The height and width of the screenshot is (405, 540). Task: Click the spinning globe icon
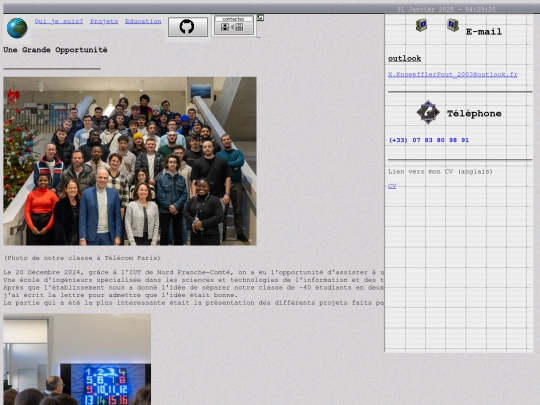17,28
